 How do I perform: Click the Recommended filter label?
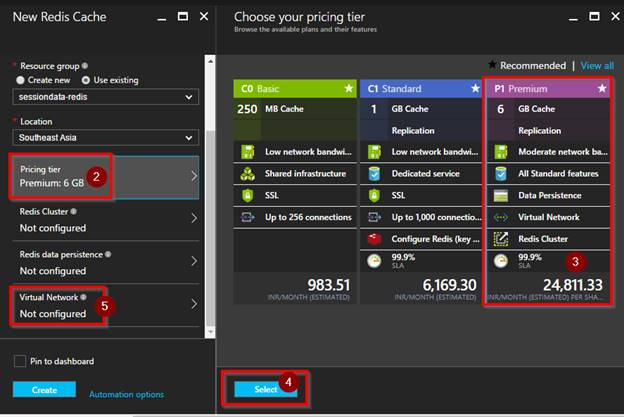click(533, 65)
